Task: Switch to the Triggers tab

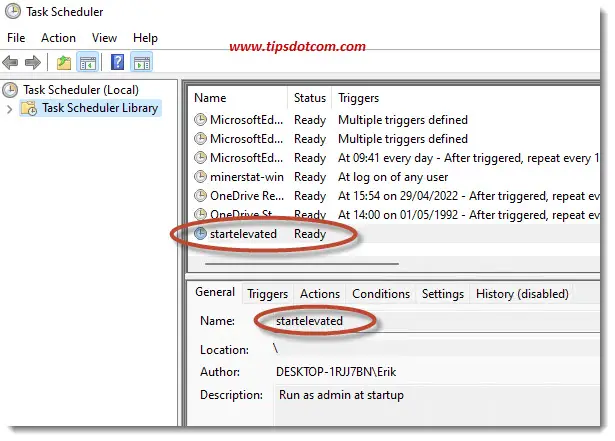Action: [x=267, y=294]
